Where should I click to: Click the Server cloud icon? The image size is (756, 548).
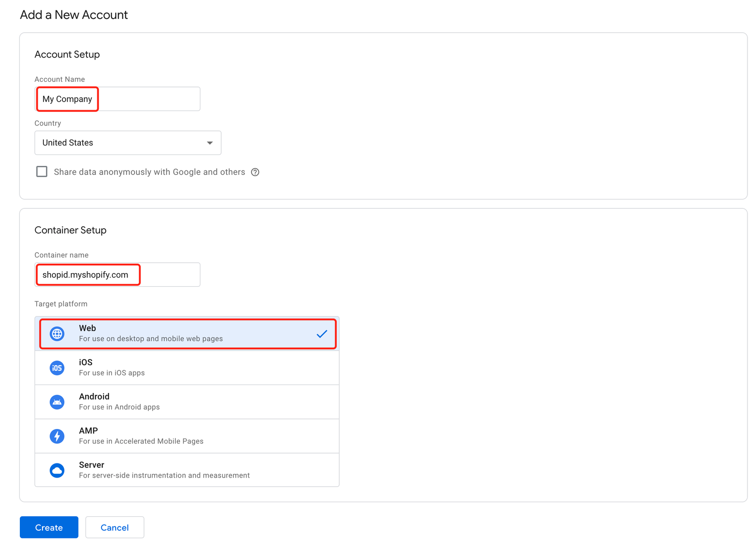57,470
